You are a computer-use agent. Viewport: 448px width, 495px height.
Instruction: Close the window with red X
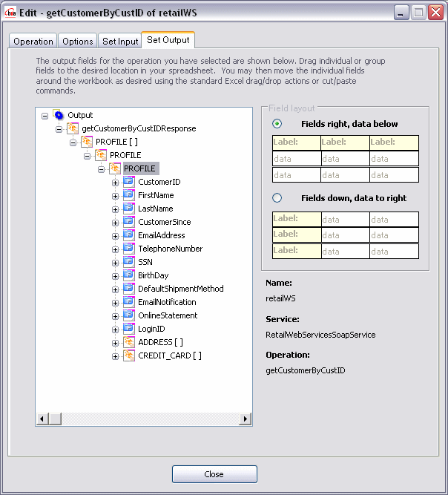pos(435,13)
